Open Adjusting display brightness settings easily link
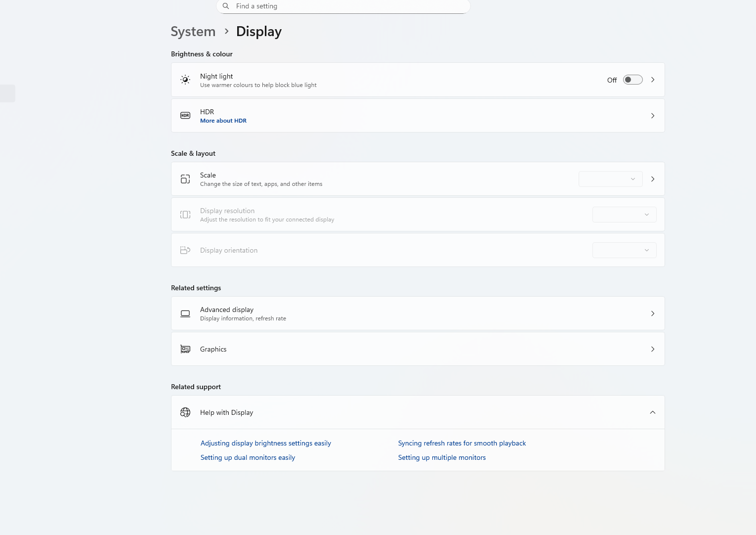This screenshot has height=535, width=756. coord(266,443)
